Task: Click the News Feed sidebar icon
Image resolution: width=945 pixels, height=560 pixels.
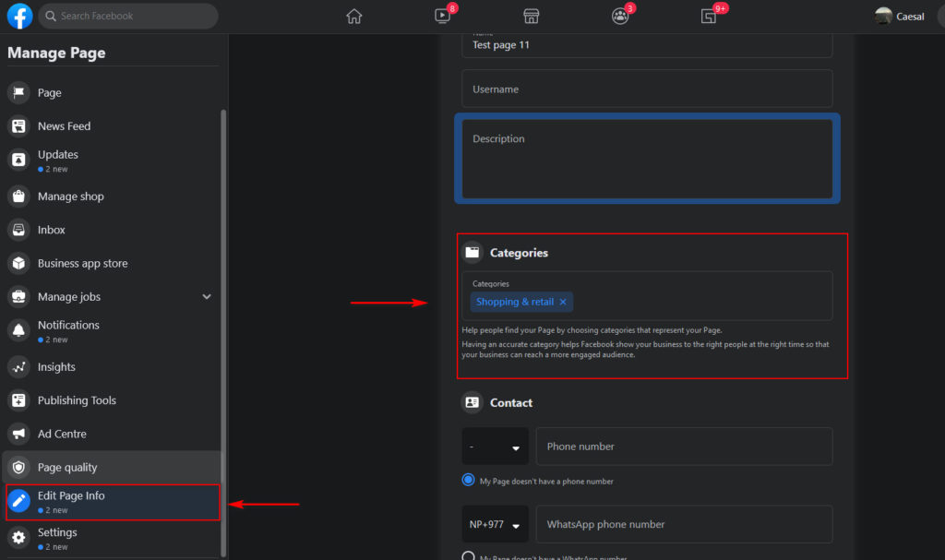Action: 18,126
